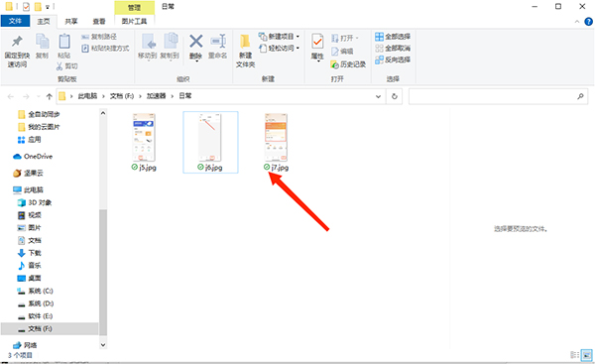The image size is (595, 364).
Task: Open 坚果云 in navigation pane
Action: tap(29, 174)
